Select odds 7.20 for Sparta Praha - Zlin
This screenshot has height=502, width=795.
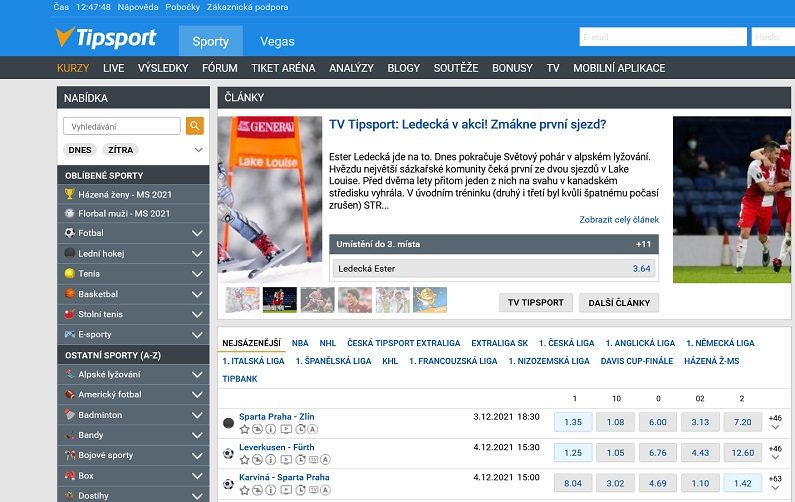(742, 422)
